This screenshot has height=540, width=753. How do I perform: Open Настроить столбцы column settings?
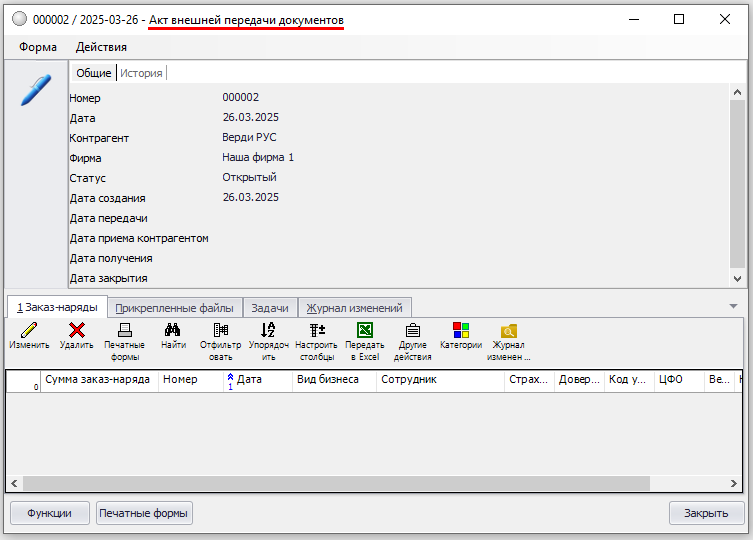(316, 331)
